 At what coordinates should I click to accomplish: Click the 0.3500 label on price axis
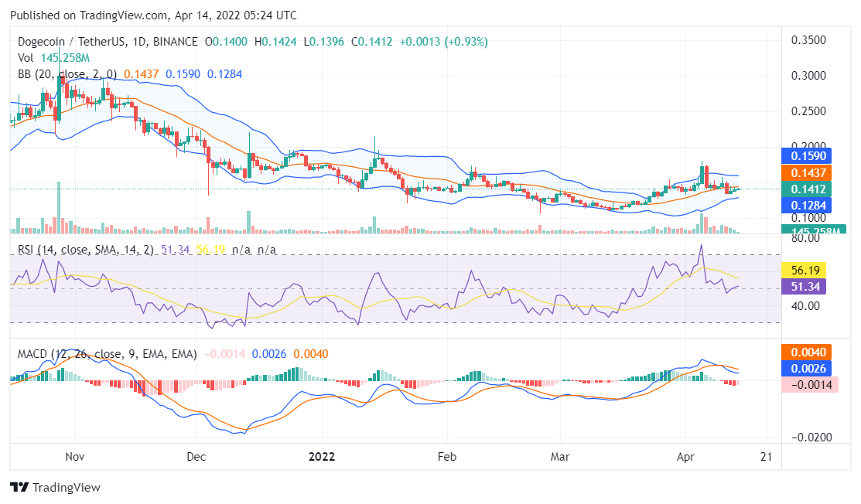(810, 40)
